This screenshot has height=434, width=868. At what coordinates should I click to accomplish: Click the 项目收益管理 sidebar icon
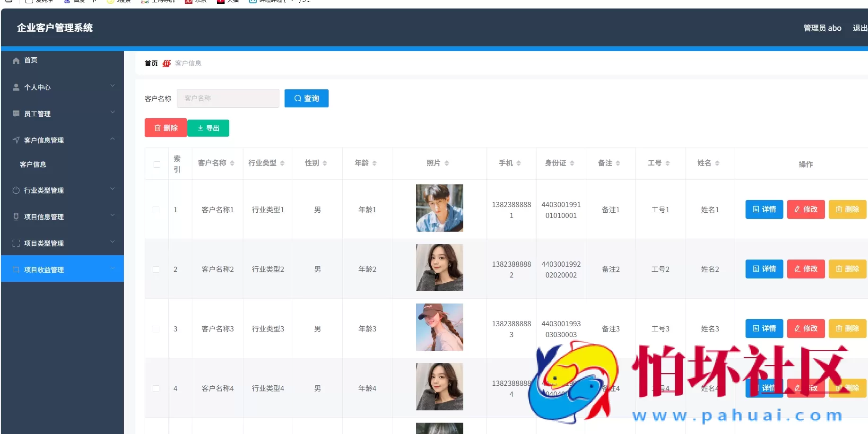pyautogui.click(x=16, y=269)
